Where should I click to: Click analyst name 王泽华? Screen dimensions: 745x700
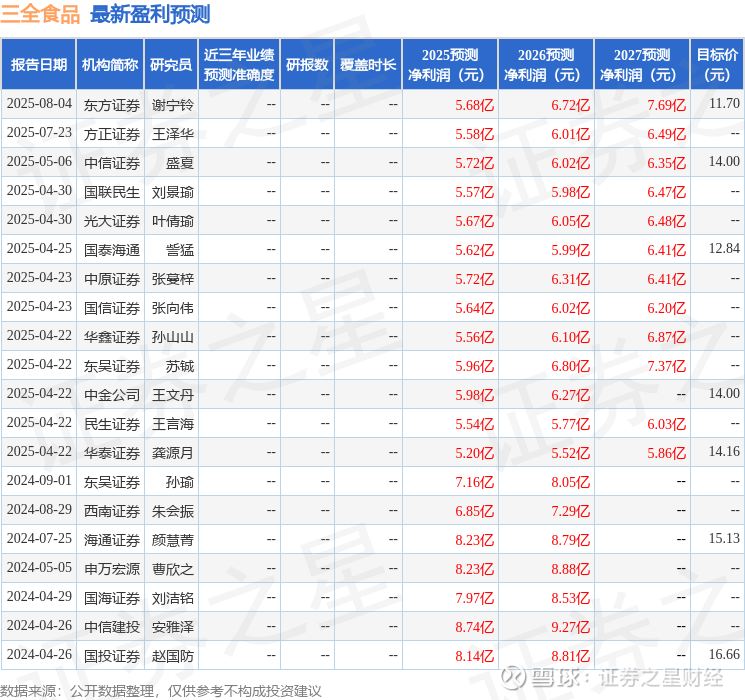click(173, 134)
